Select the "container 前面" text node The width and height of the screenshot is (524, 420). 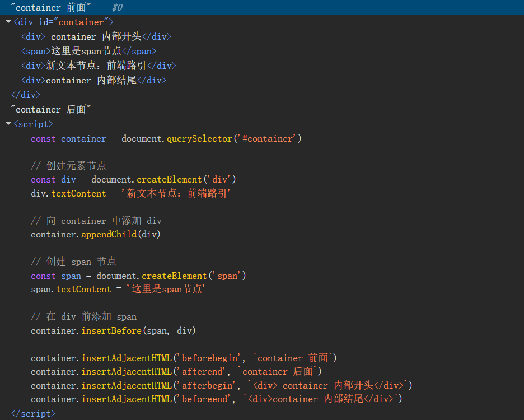67,7
